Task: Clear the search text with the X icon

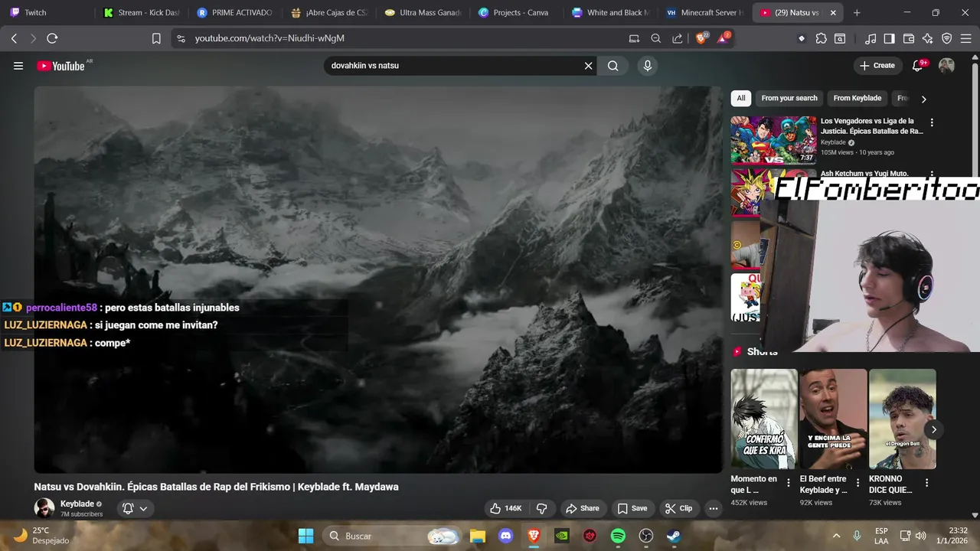Action: [588, 66]
